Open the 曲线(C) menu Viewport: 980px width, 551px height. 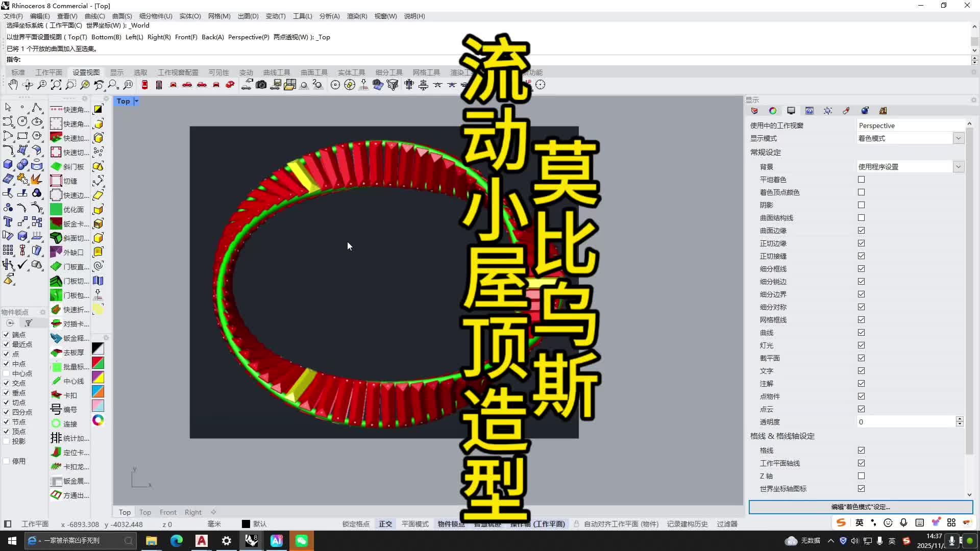pos(95,16)
